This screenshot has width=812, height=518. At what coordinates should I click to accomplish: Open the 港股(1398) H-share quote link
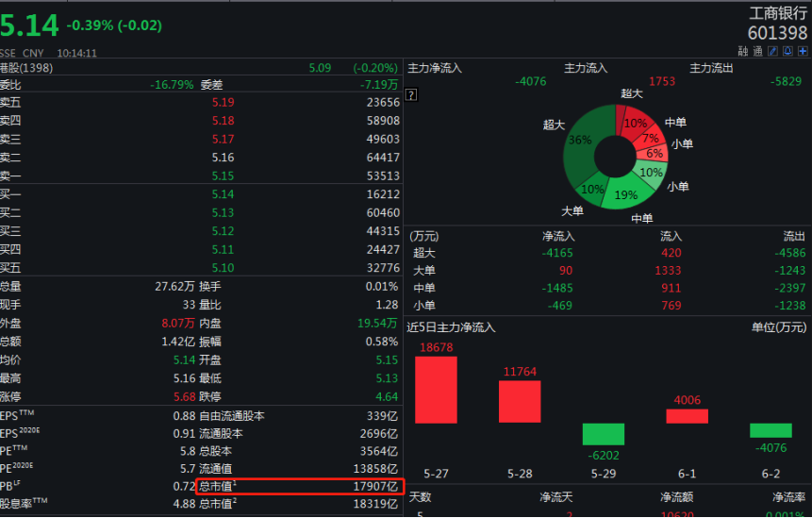click(x=26, y=68)
